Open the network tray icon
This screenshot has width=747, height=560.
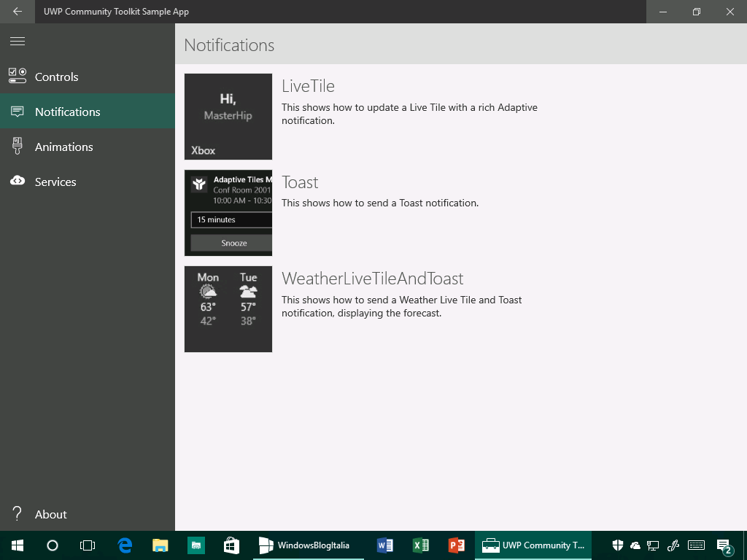(x=653, y=545)
